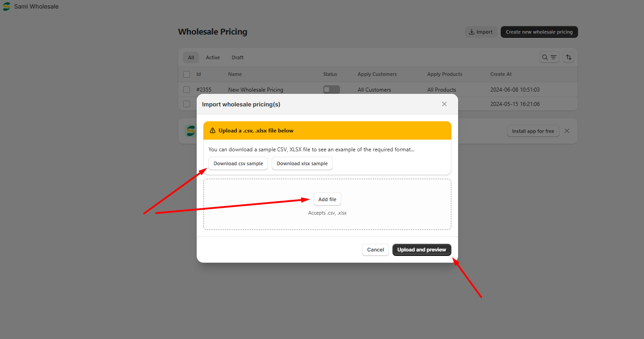Select checkbox for row #2355
This screenshot has width=644, height=339.
tap(187, 90)
